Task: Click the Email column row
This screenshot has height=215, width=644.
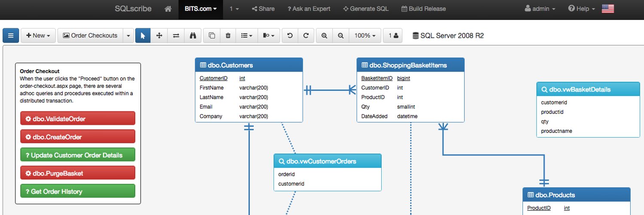Action: pos(249,107)
